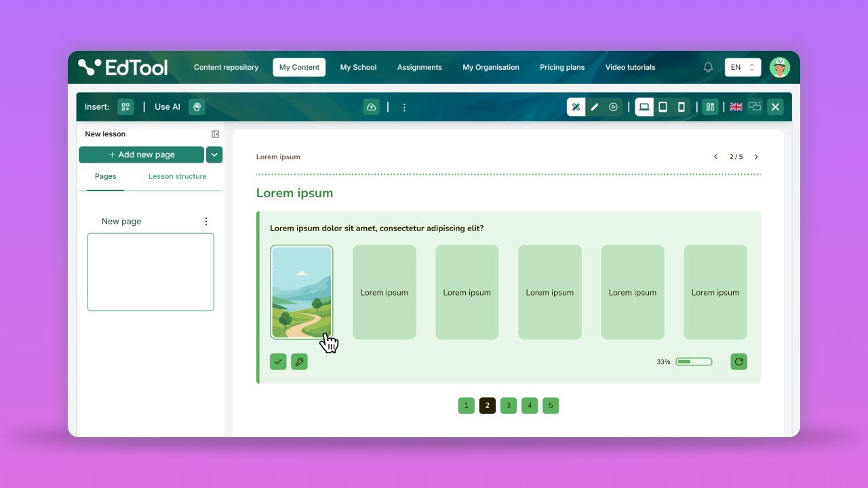This screenshot has width=868, height=488.
Task: Select the landscape image card
Action: point(302,292)
